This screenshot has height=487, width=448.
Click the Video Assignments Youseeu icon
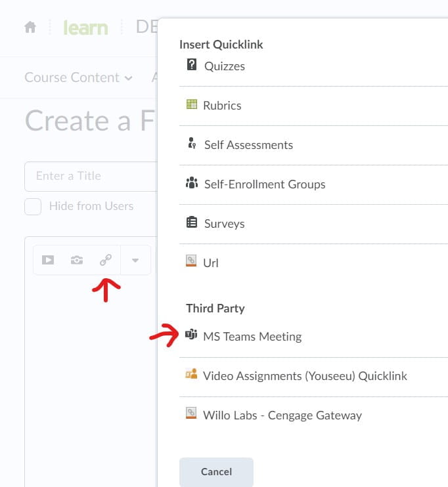pyautogui.click(x=191, y=373)
